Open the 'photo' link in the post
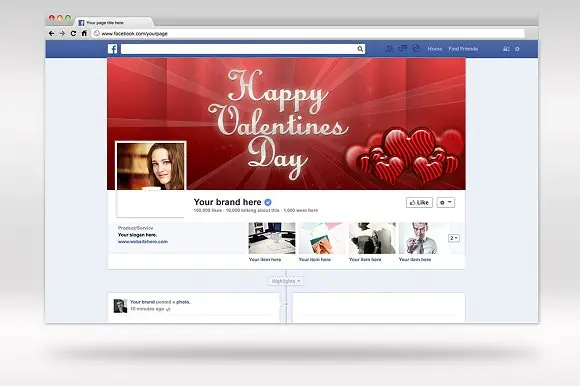The width and height of the screenshot is (580, 386). click(183, 302)
